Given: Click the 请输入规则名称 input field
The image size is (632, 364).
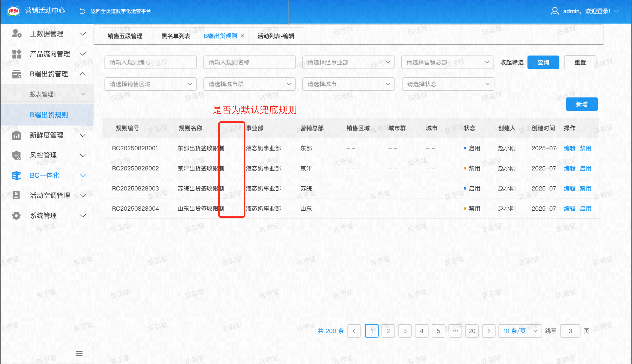Looking at the screenshot, I should tap(249, 62).
